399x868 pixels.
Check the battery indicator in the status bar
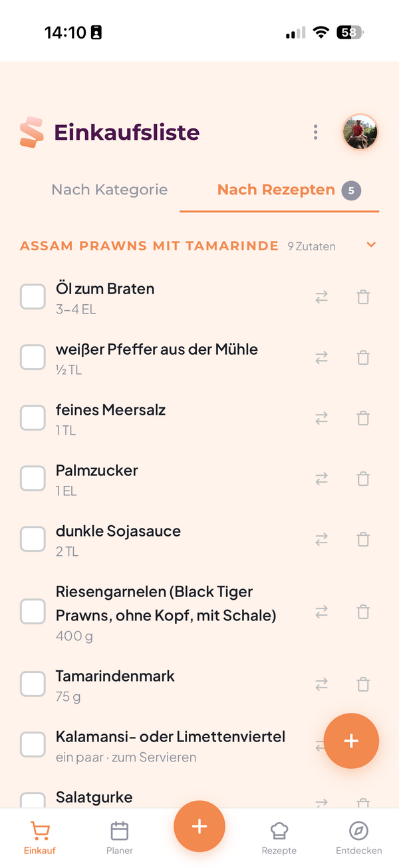351,31
